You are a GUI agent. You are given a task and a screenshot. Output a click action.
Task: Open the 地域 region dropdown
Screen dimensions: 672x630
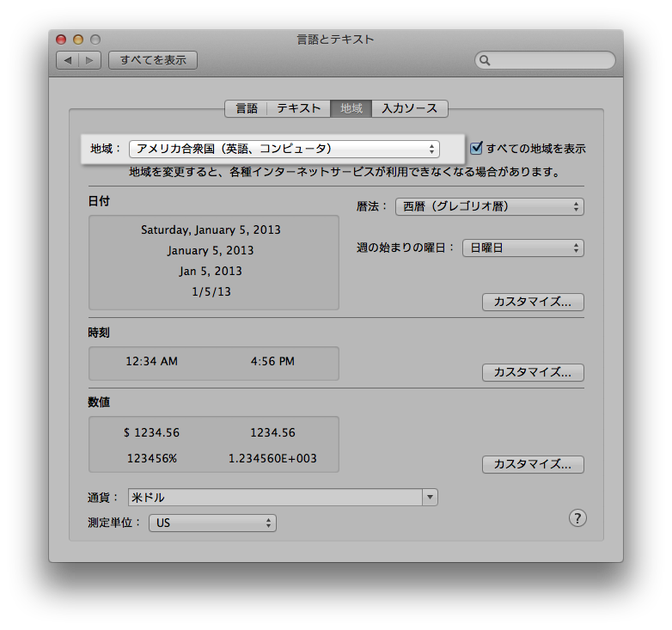point(284,149)
